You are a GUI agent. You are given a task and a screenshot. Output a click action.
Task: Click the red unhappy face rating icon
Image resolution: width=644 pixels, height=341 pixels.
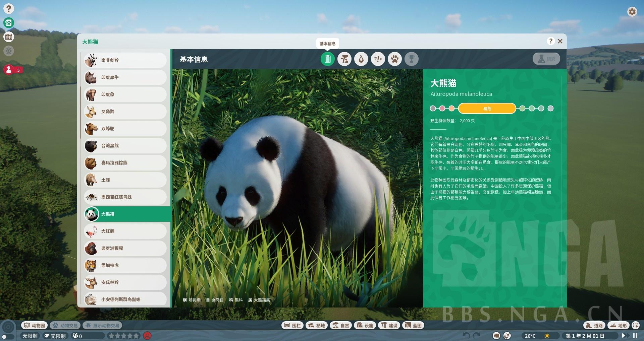[x=147, y=336]
